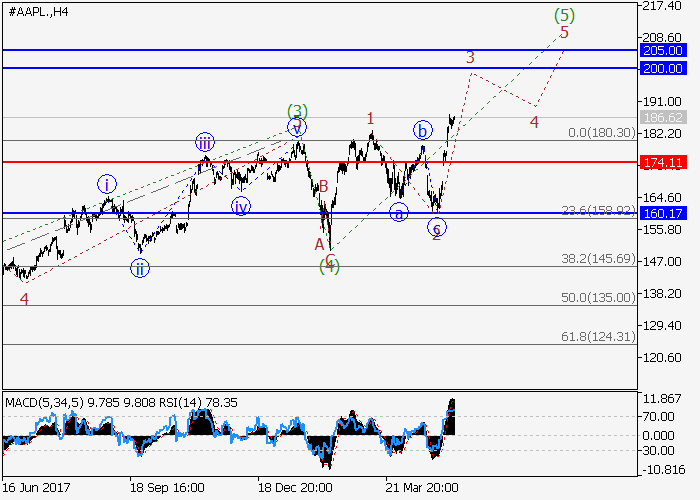Click the MACD(5,34,5) indicator label
The image size is (700, 500).
[x=47, y=403]
